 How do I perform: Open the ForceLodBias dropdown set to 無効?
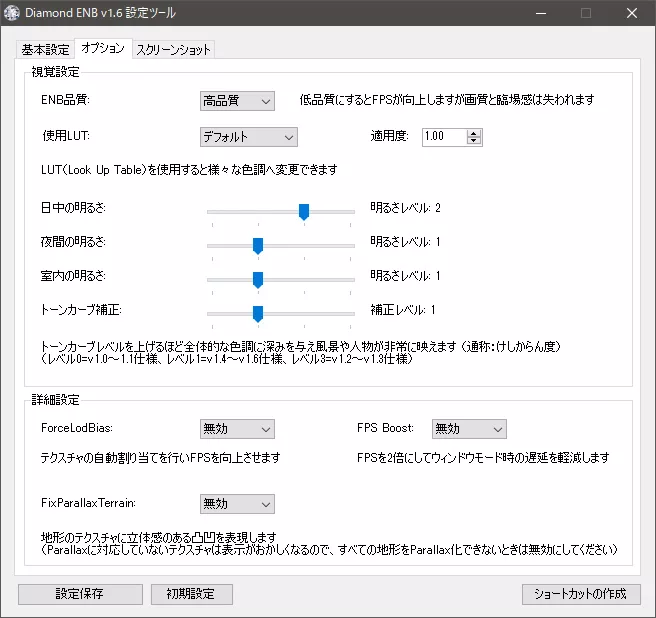coord(237,429)
